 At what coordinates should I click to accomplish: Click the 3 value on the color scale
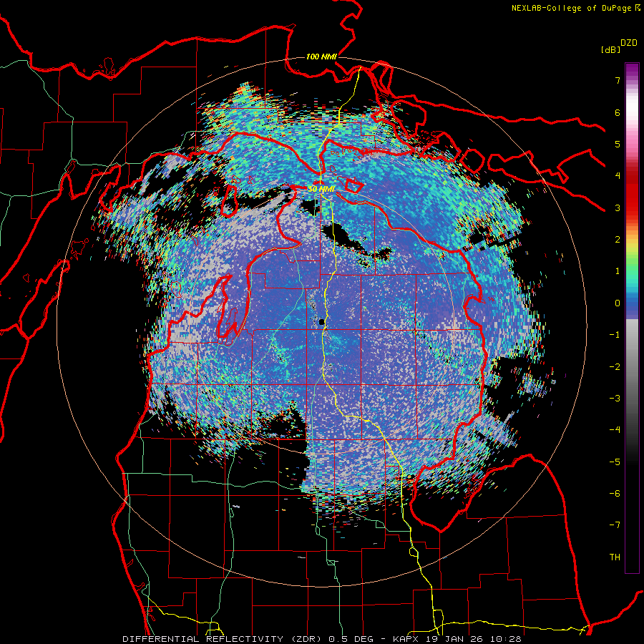coord(618,208)
